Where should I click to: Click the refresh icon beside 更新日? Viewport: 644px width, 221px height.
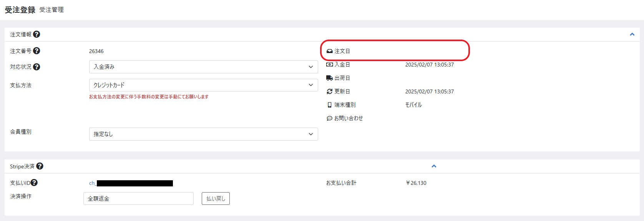(x=329, y=91)
